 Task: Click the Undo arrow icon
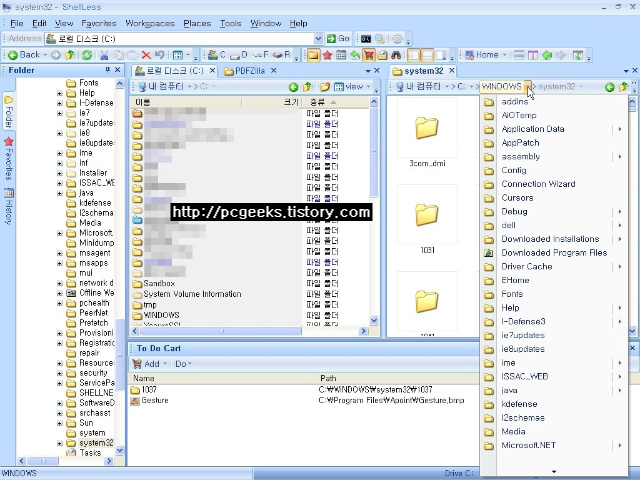click(160, 55)
